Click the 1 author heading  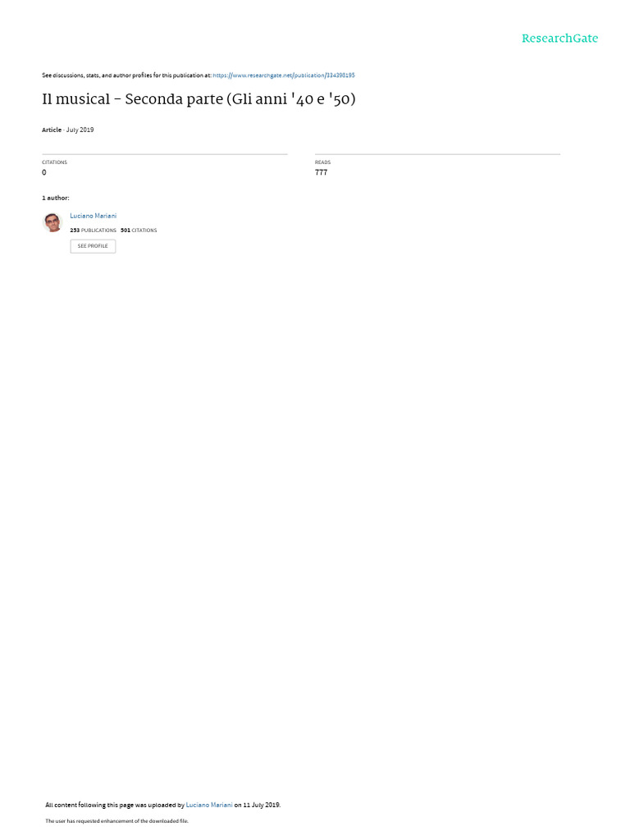pos(56,199)
